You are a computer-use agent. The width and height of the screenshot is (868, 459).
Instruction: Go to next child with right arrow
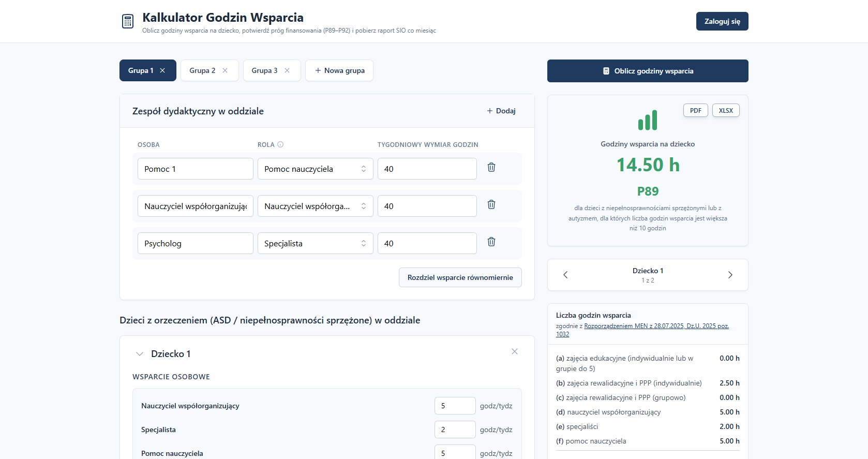(730, 275)
